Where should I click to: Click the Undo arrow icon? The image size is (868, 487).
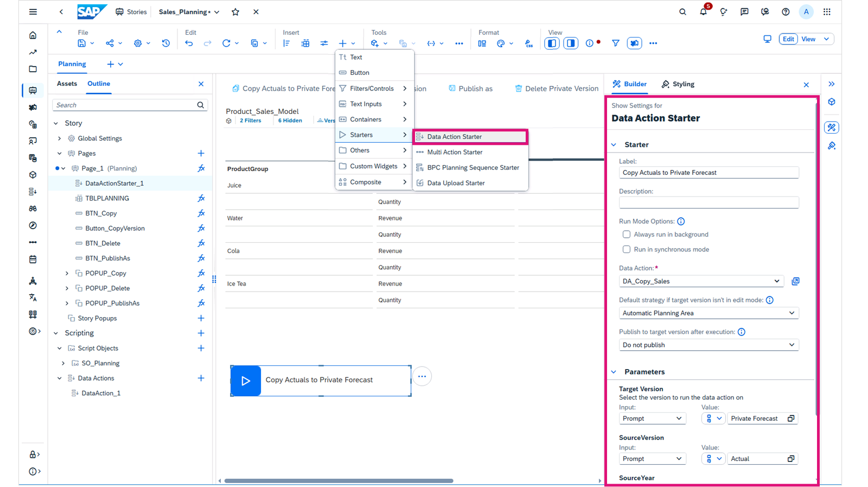189,43
